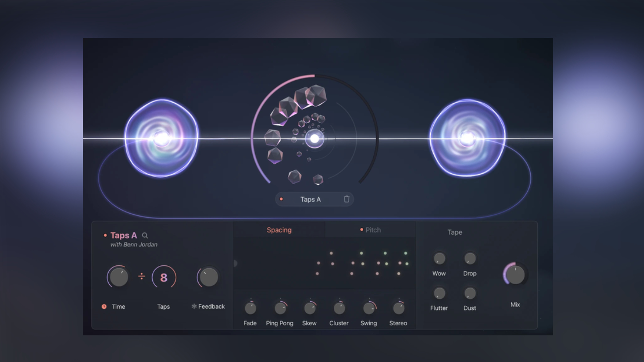This screenshot has height=362, width=644.
Task: Click the trash icon beside Taps A
Action: pos(346,199)
